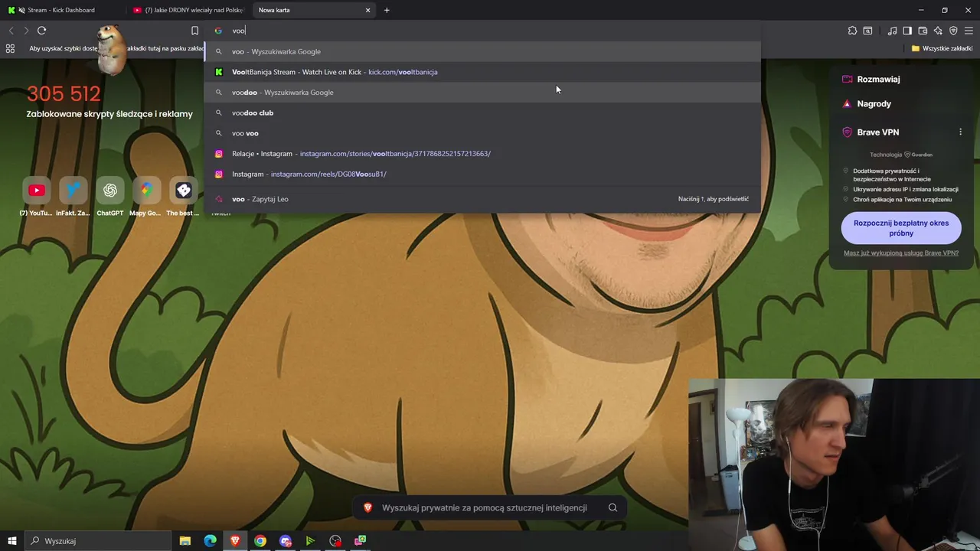Screen dimensions: 980x551
Task: Click the address bar containing 'voo'
Action: (482, 31)
